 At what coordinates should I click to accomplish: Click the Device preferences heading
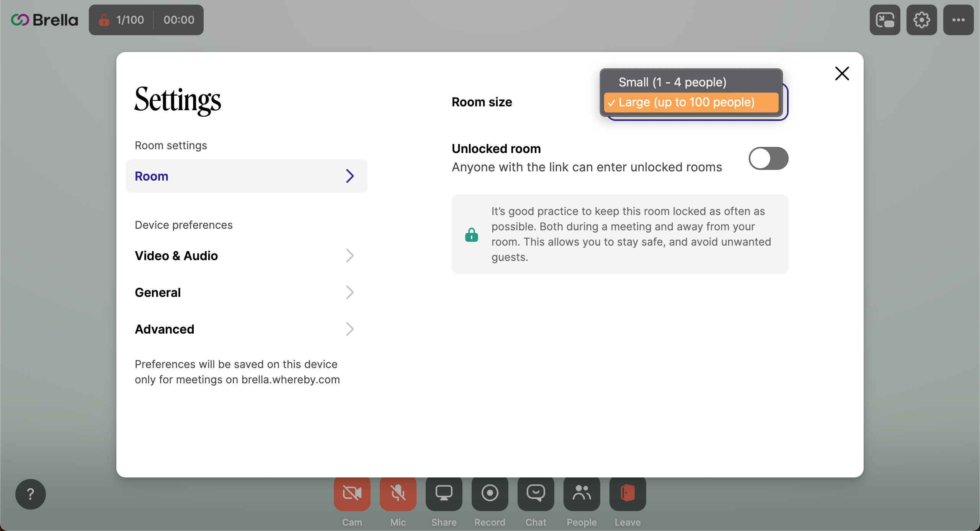(x=183, y=225)
